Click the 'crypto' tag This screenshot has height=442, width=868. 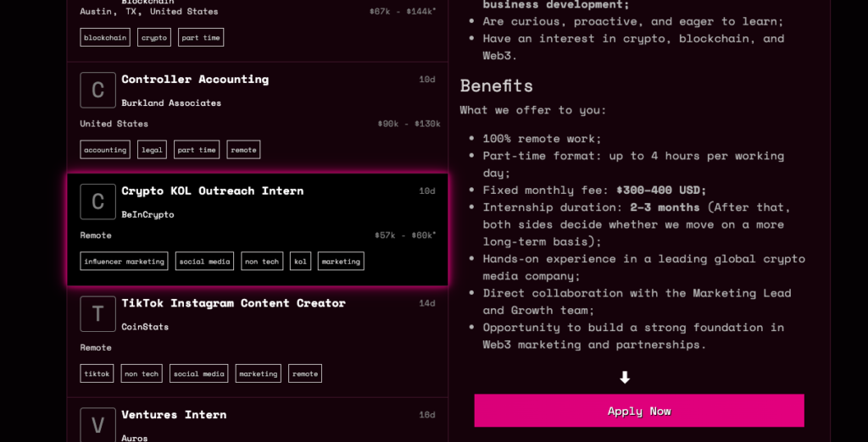coord(154,37)
